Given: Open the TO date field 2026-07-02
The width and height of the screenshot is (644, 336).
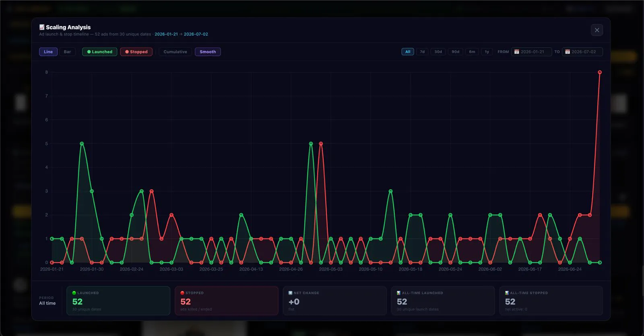Looking at the screenshot, I should [582, 52].
